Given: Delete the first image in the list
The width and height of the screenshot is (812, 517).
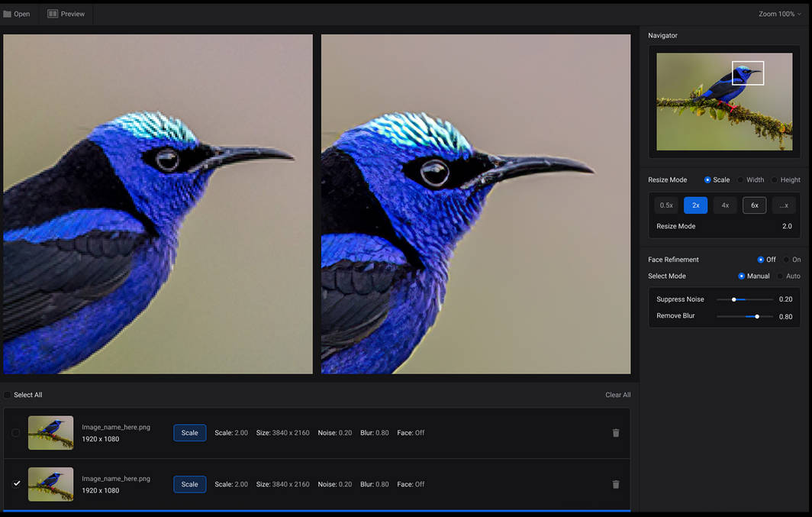Looking at the screenshot, I should tap(616, 433).
